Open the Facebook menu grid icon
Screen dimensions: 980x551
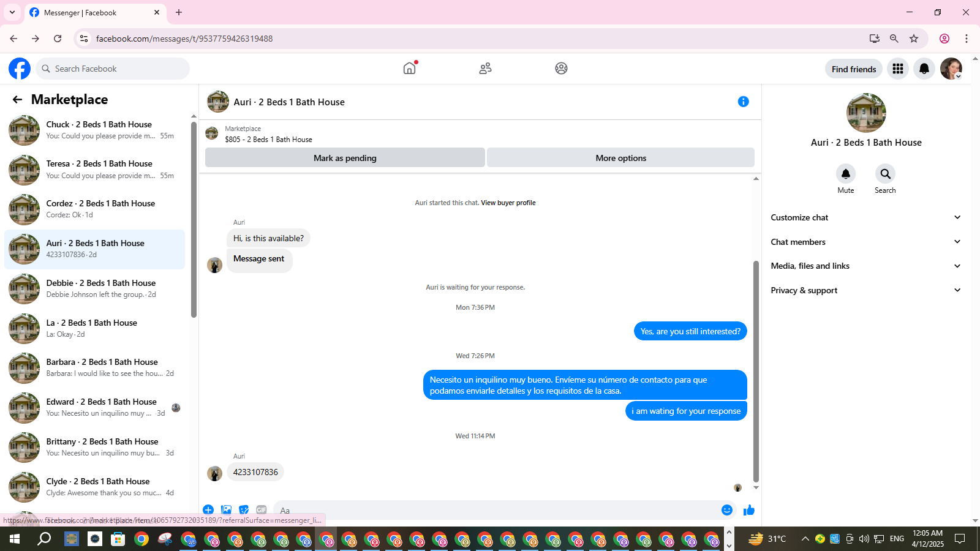click(898, 69)
